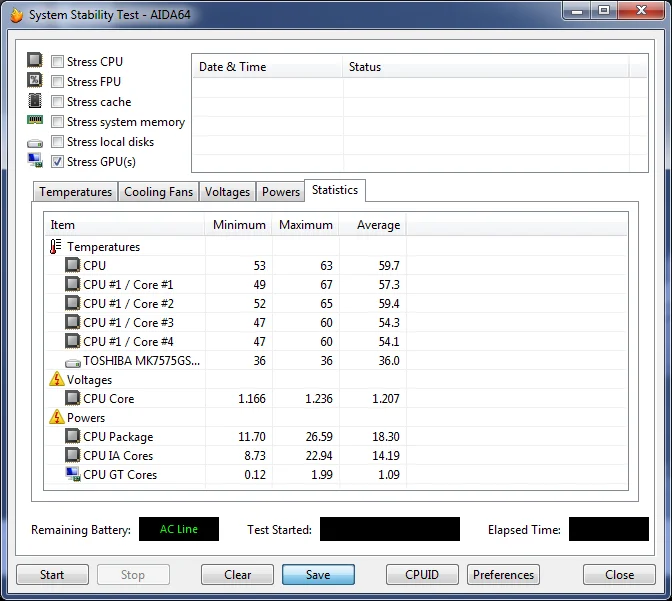Click the AIDA64 flame icon in title bar

coord(17,15)
